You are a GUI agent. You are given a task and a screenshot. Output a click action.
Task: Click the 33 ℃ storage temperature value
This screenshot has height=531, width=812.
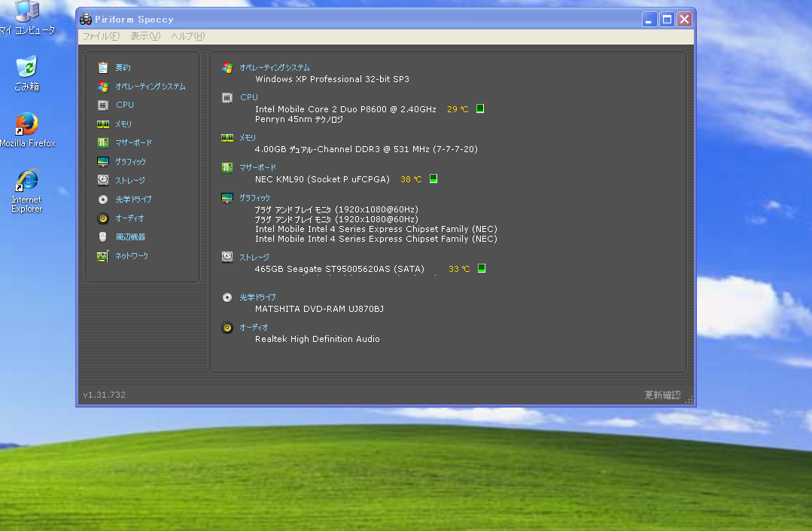point(459,269)
